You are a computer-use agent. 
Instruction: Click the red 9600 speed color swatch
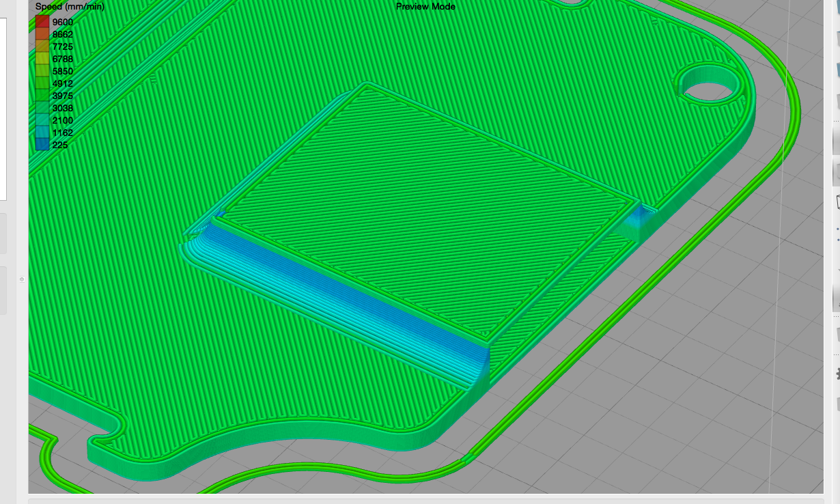[x=42, y=22]
